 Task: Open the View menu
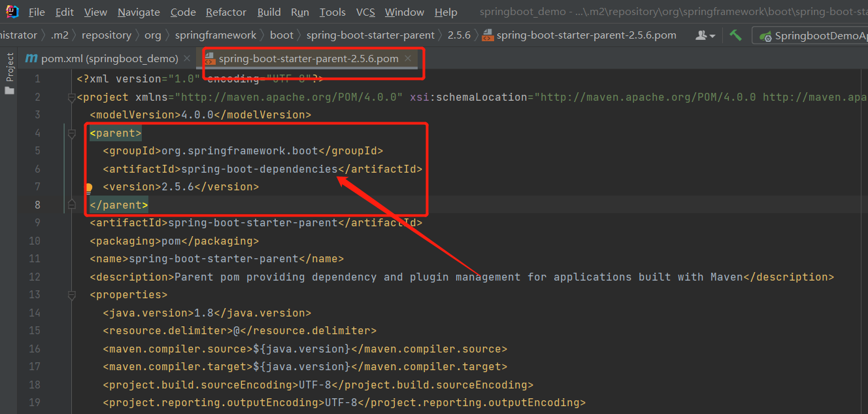96,12
